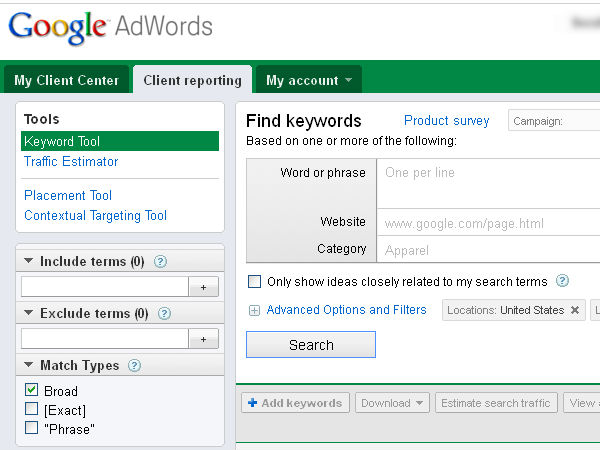The width and height of the screenshot is (600, 450).
Task: Open the Traffic Estimator tool
Action: pos(71,161)
